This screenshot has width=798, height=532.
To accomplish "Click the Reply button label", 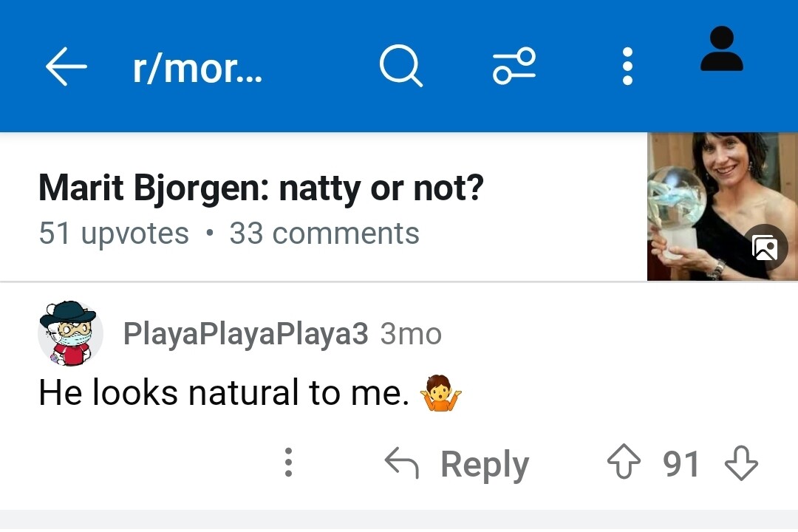I will pos(485,465).
